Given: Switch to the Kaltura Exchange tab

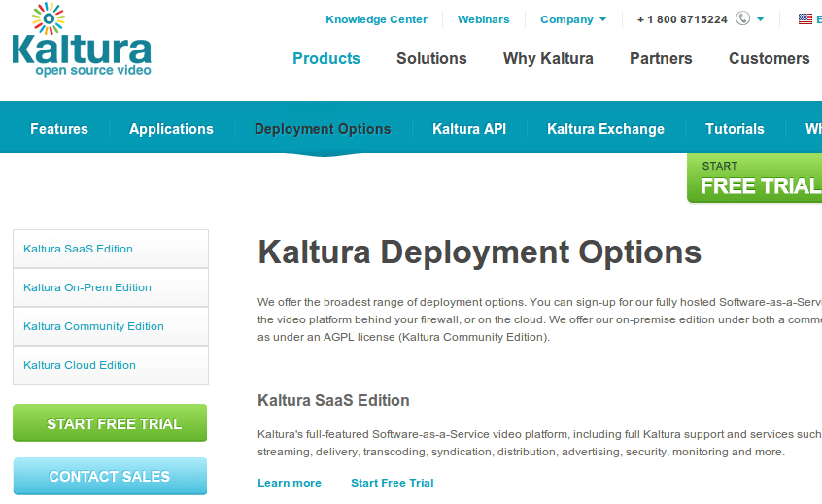Looking at the screenshot, I should tap(605, 129).
